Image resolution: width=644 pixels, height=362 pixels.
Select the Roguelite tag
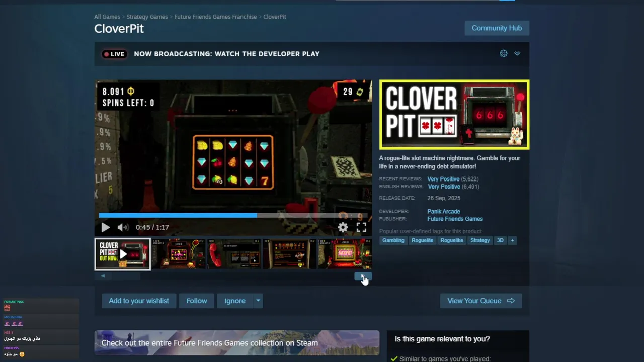[x=422, y=240]
